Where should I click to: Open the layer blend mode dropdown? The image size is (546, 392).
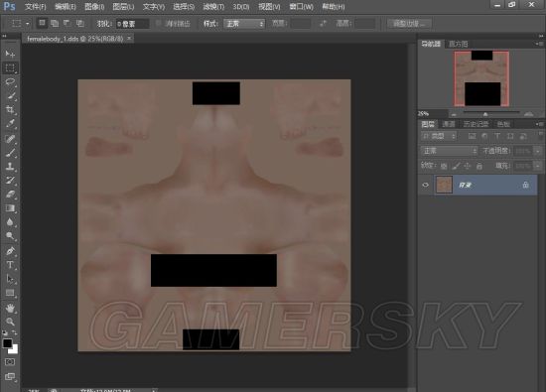click(x=449, y=151)
